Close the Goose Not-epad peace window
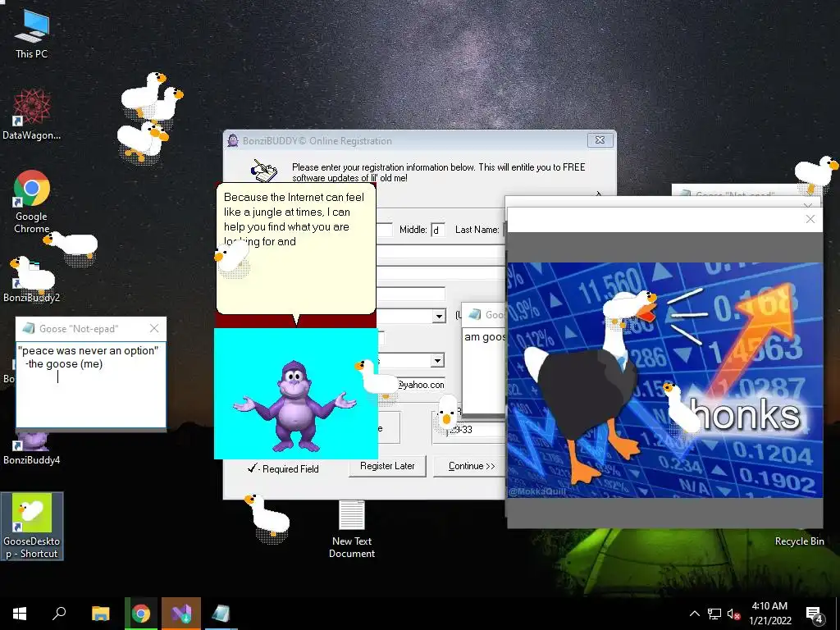This screenshot has width=840, height=630. pyautogui.click(x=154, y=328)
